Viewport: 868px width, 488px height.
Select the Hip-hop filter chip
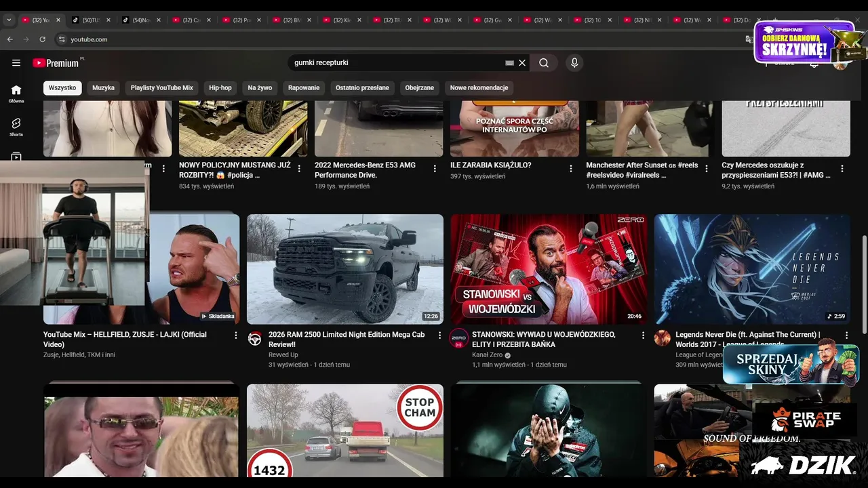tap(220, 88)
